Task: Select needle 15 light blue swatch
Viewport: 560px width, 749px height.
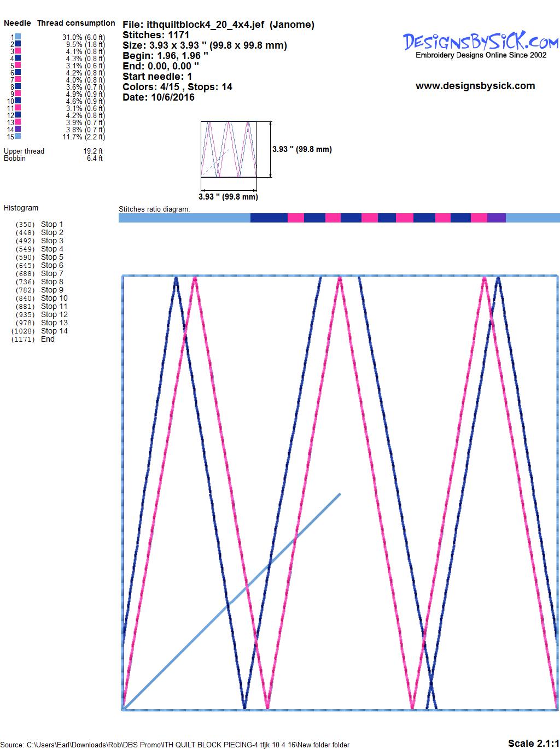Action: (18, 136)
